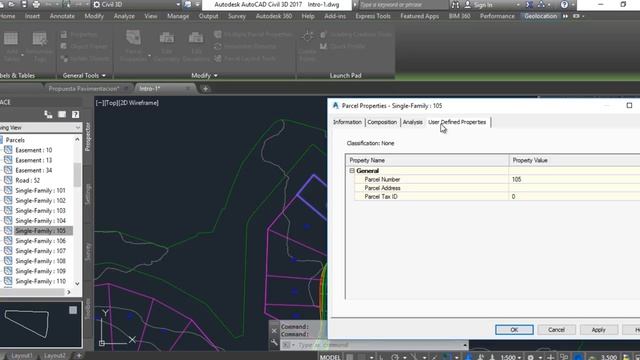Select Easement : 34 in tree
The height and width of the screenshot is (360, 640).
point(33,170)
